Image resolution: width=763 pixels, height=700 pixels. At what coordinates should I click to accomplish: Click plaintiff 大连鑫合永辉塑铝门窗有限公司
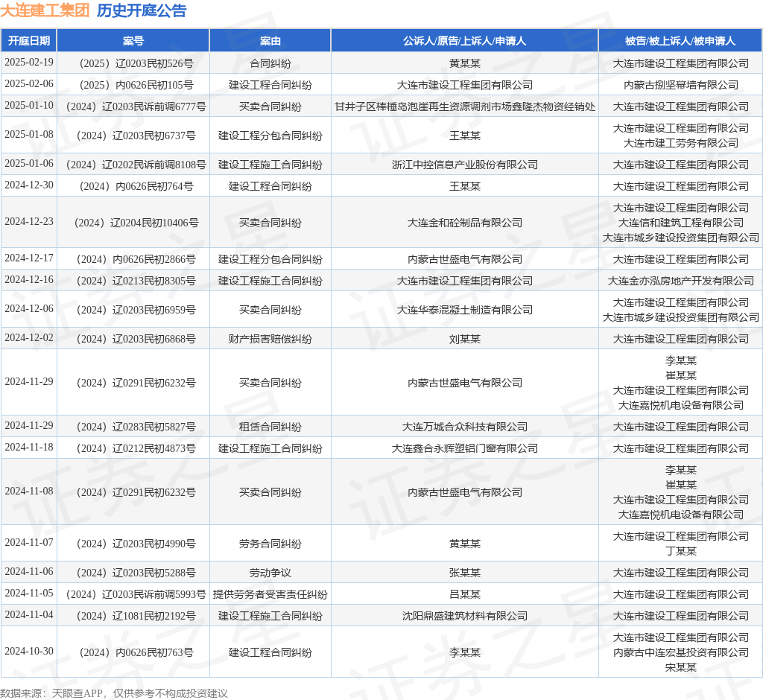click(x=465, y=448)
